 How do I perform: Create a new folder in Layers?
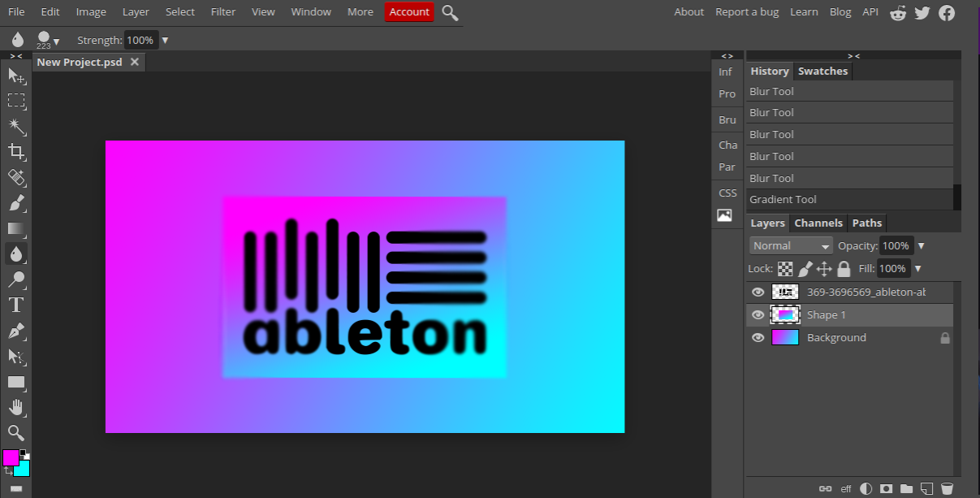click(907, 488)
